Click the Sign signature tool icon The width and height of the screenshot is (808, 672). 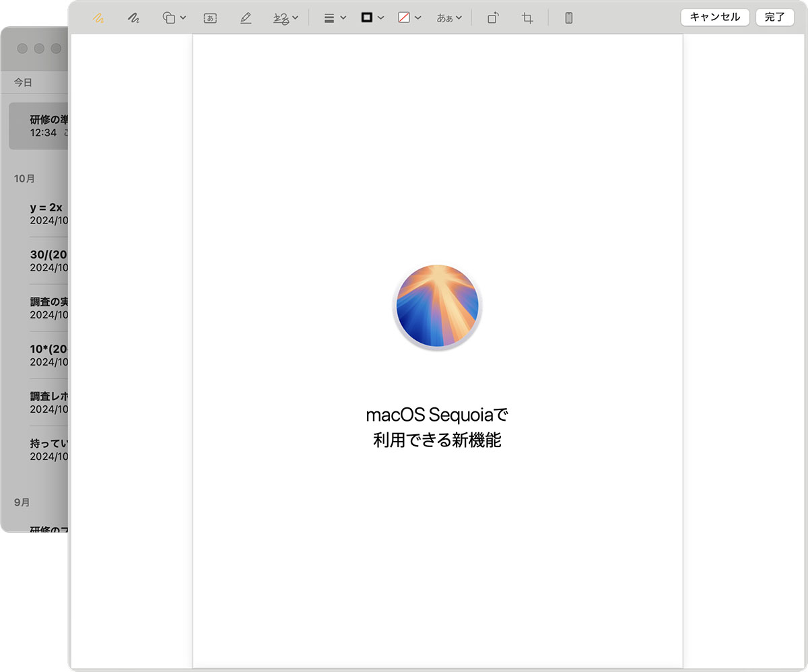(281, 18)
